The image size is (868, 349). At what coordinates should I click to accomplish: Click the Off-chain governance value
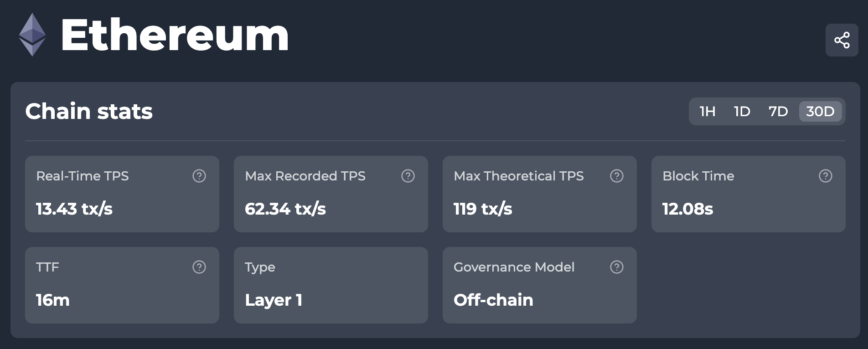tap(493, 300)
